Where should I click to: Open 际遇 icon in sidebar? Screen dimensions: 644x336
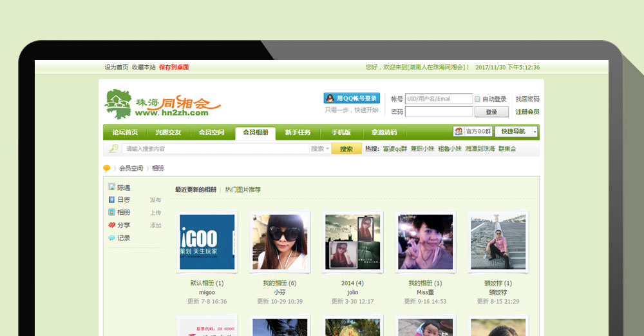pyautogui.click(x=111, y=187)
